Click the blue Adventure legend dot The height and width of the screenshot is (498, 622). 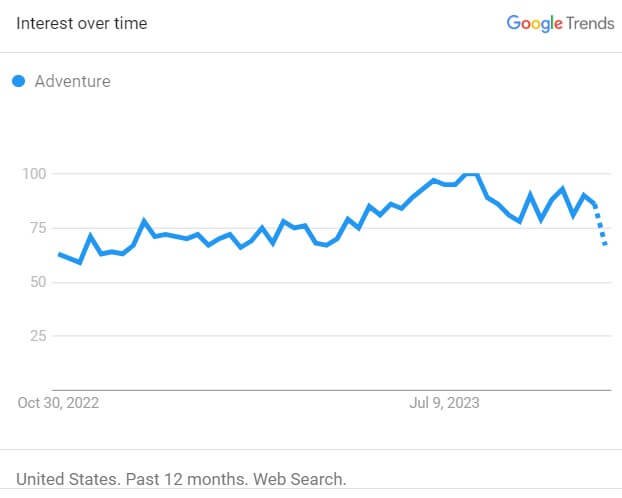coord(19,81)
